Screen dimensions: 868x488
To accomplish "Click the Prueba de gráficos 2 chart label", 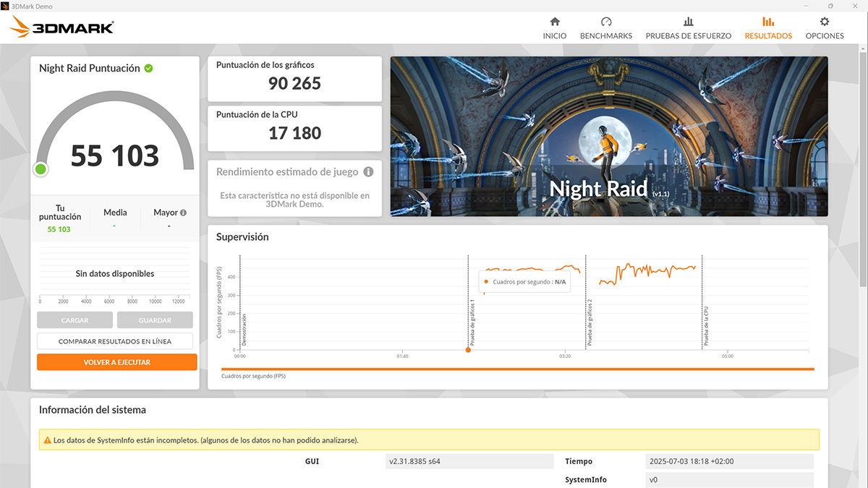I will [x=590, y=322].
